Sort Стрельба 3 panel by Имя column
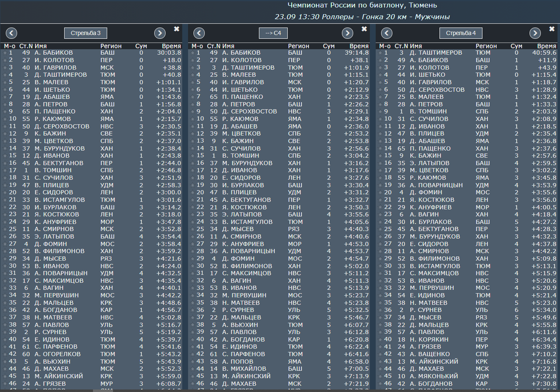 point(41,46)
